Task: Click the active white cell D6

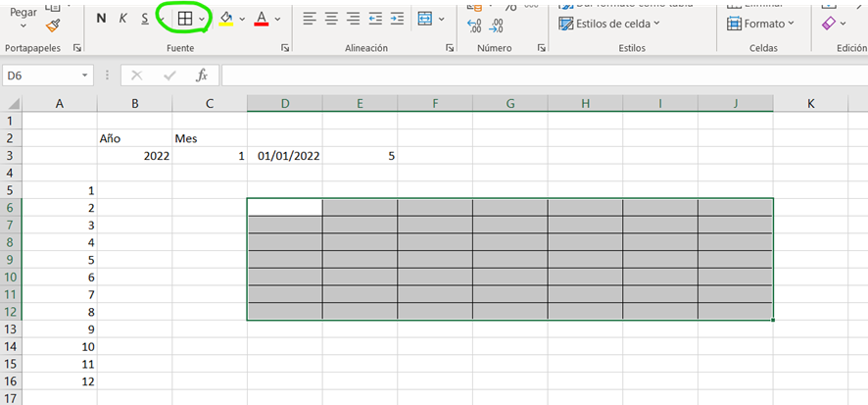Action: tap(284, 207)
